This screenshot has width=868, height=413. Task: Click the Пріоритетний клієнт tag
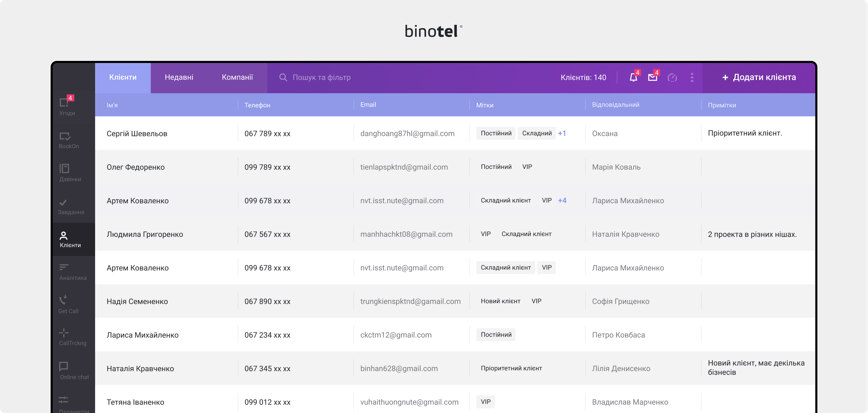click(511, 368)
